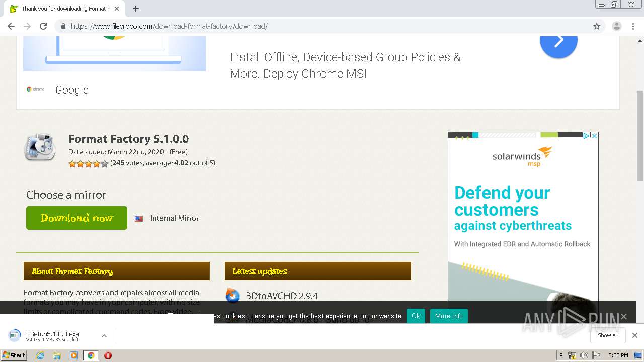The image size is (644, 362).
Task: Show all downloads
Action: (x=608, y=335)
